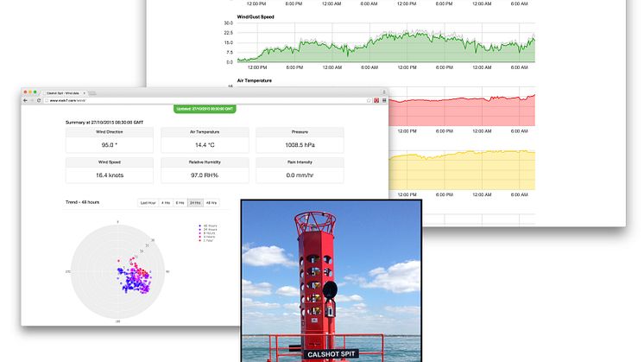The height and width of the screenshot is (362, 644).
Task: Click the 16.4 knots wind speed value
Action: (x=110, y=175)
